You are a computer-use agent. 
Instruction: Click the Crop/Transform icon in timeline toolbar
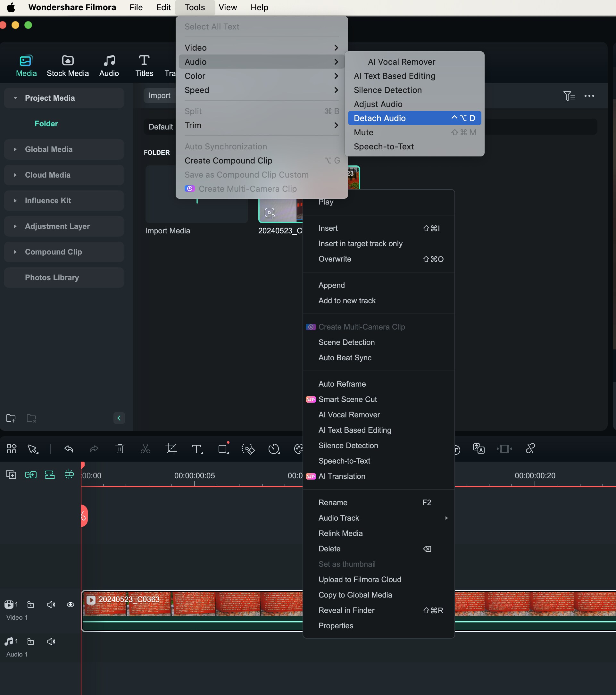[x=171, y=449]
